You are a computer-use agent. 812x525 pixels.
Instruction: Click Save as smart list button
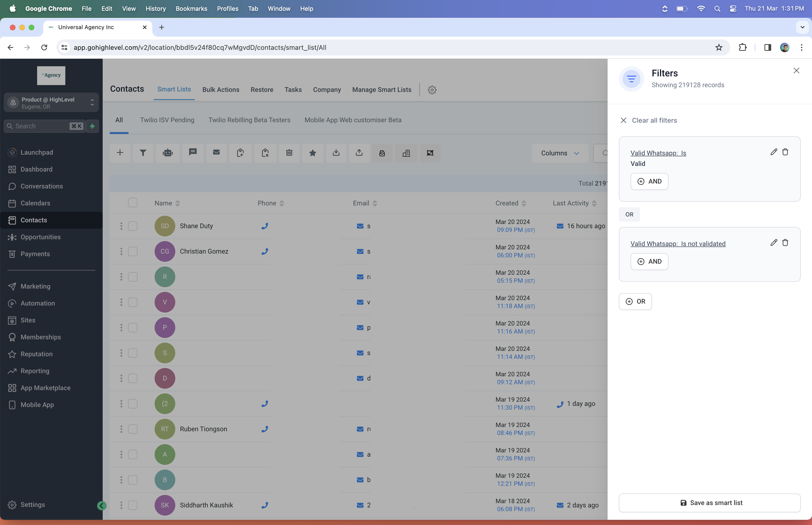709,503
